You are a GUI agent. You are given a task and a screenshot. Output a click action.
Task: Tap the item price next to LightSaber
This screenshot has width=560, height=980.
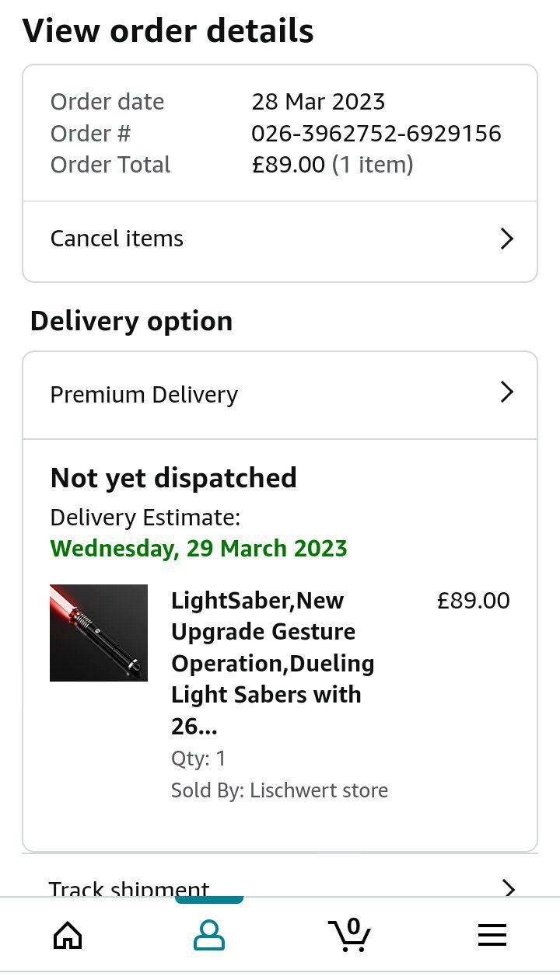[473, 601]
